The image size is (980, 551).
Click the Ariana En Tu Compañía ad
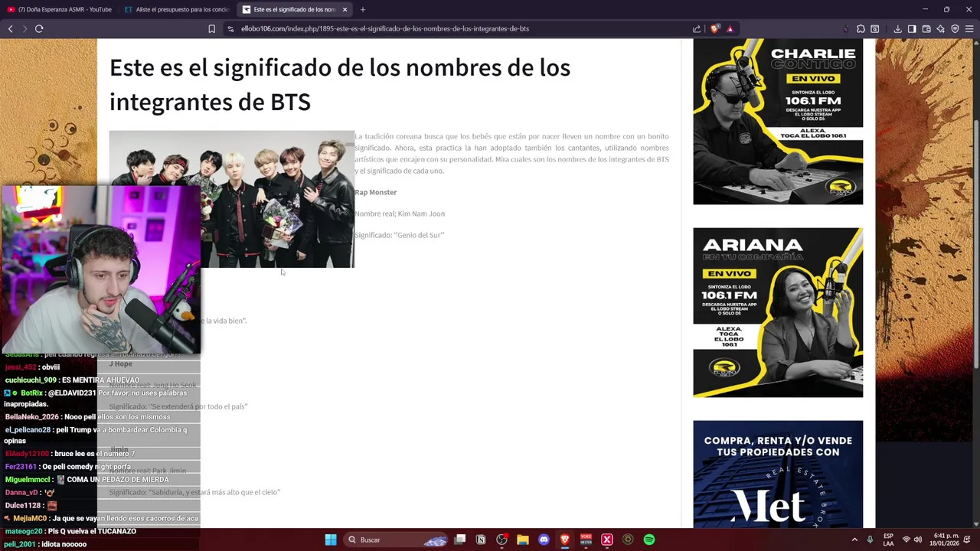[778, 312]
